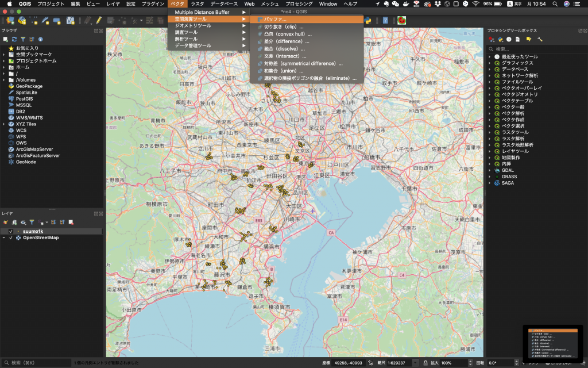Click the red and green plugin icon
Viewport: 588px width, 368px height.
pos(401,20)
